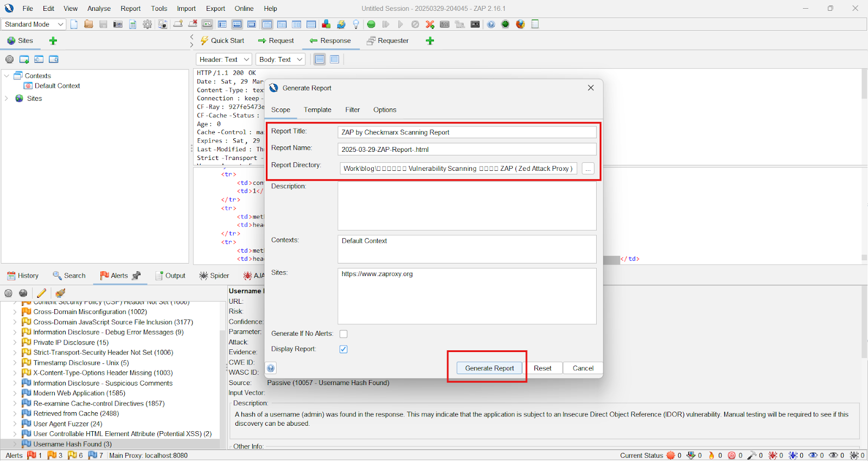Image resolution: width=868 pixels, height=461 pixels.
Task: Click the browse '...' Report Directory button
Action: [x=588, y=169]
